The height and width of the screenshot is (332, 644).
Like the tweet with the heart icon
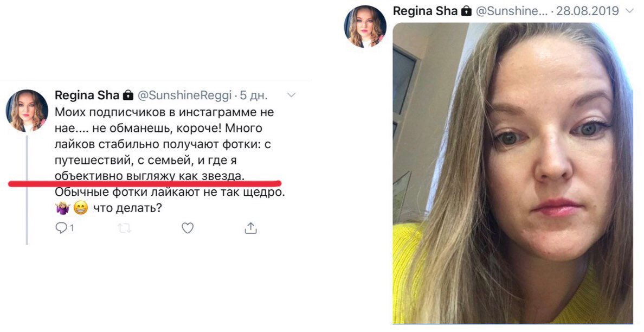click(187, 228)
